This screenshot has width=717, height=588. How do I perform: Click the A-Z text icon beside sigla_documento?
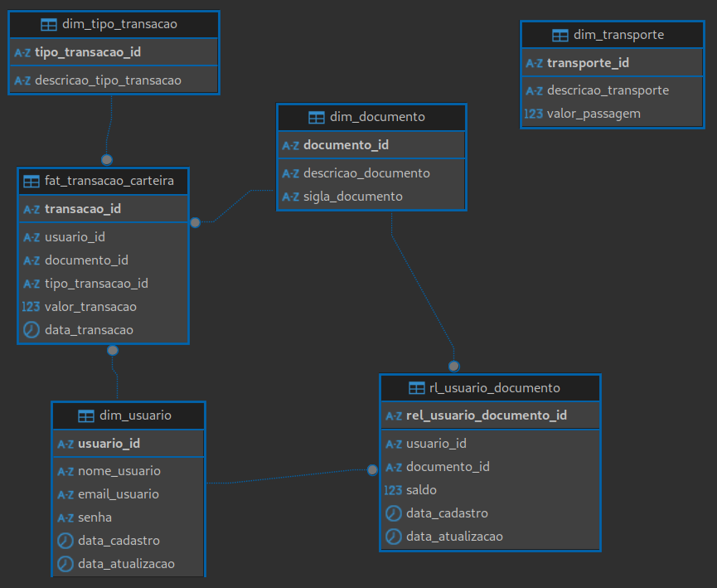pos(290,197)
